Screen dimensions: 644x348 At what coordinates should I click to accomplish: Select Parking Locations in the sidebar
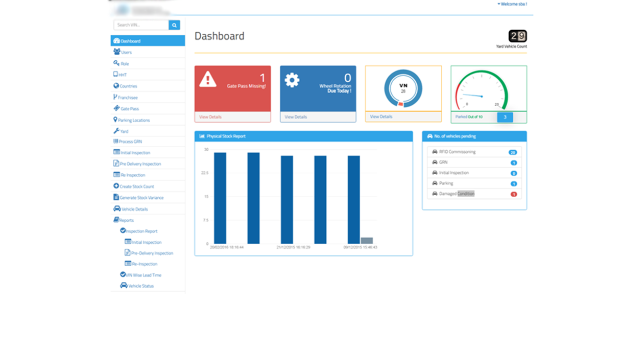[134, 120]
